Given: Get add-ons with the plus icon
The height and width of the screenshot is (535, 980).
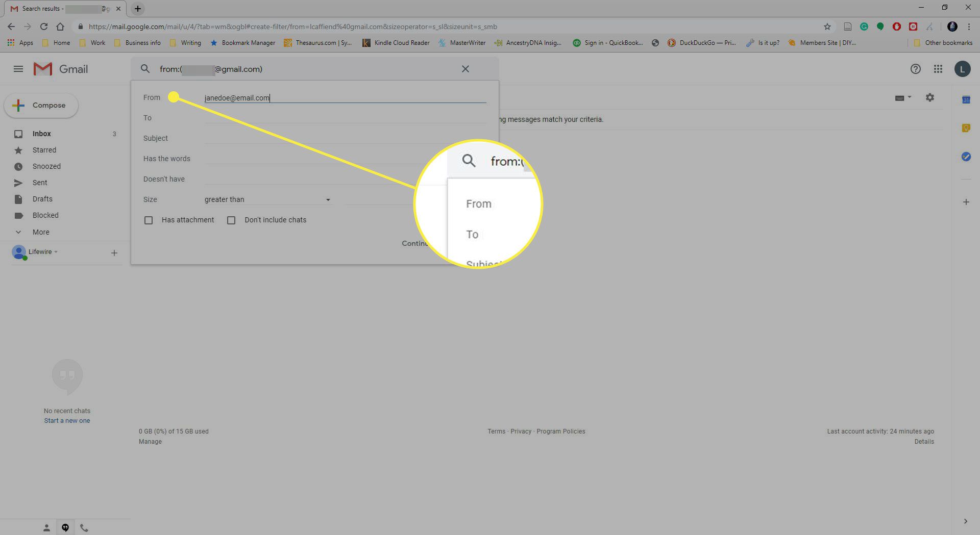Looking at the screenshot, I should [x=966, y=202].
